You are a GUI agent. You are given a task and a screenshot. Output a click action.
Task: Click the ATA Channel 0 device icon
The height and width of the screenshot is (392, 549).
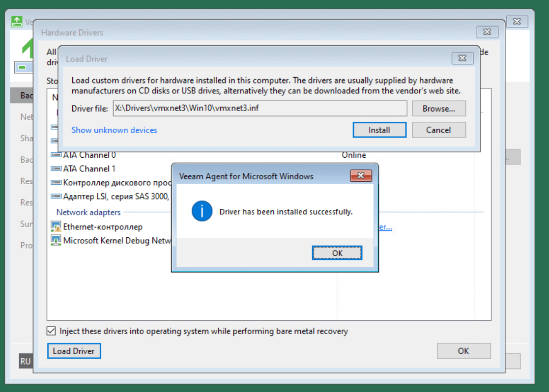56,155
